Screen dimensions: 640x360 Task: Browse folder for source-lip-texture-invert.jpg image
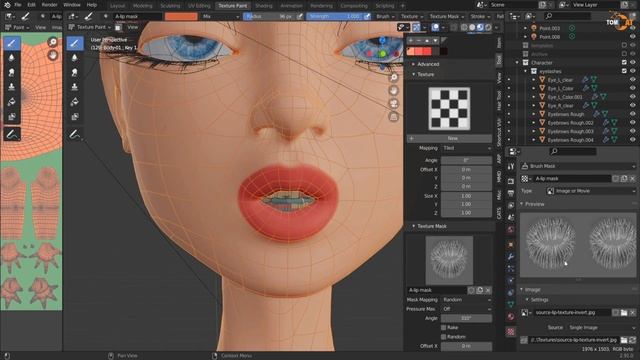click(624, 312)
